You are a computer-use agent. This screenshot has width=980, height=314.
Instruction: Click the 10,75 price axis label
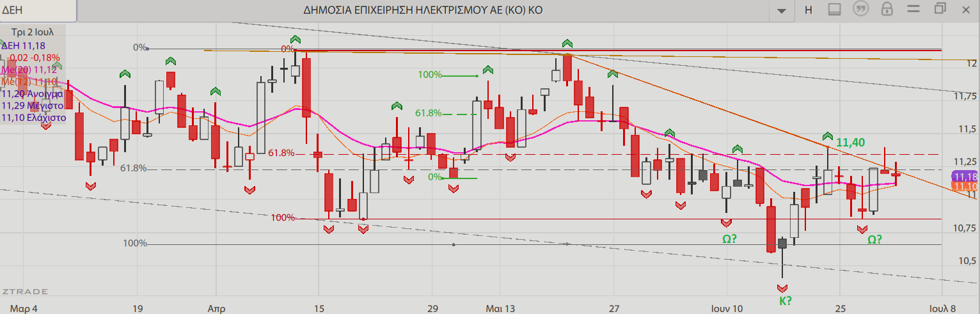click(965, 228)
